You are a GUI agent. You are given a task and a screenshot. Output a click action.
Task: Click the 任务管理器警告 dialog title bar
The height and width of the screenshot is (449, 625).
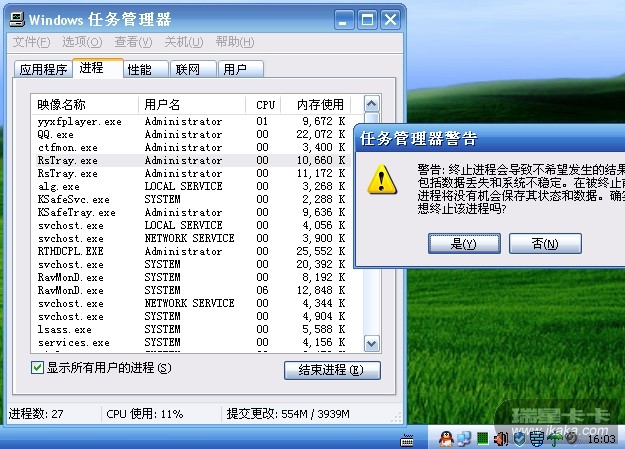pyautogui.click(x=490, y=138)
